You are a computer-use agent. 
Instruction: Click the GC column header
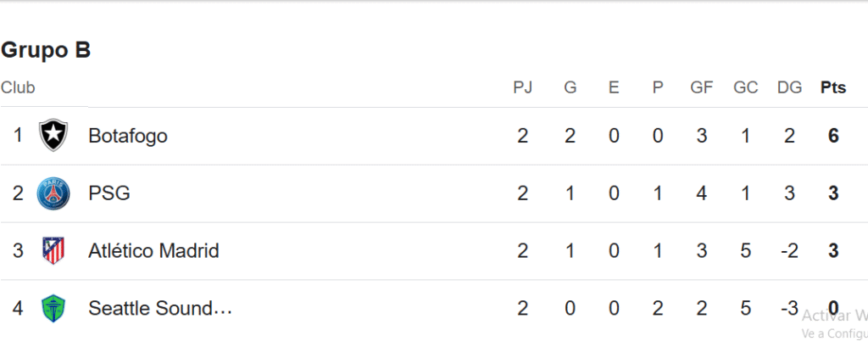pyautogui.click(x=745, y=87)
